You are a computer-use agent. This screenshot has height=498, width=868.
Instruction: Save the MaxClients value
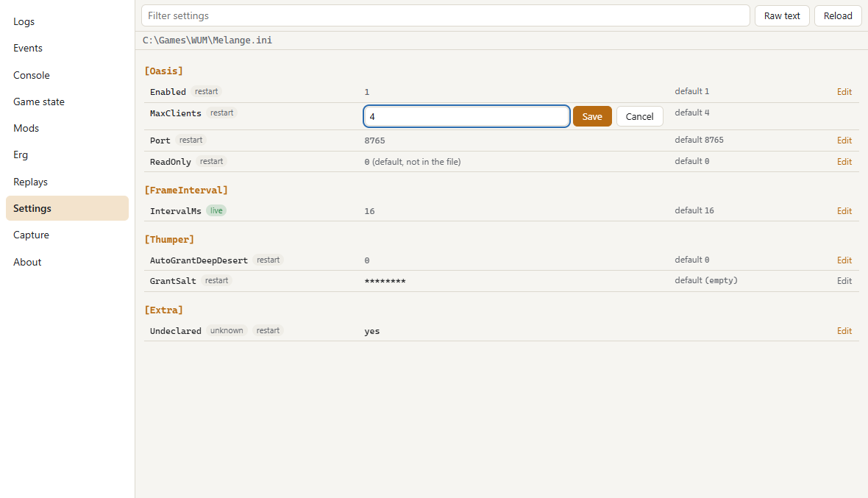coord(591,116)
